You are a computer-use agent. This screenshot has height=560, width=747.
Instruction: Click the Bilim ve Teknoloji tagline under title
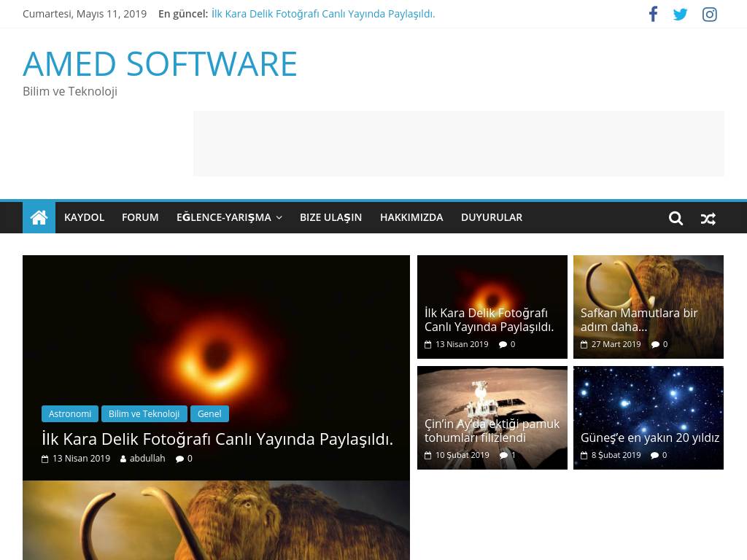(x=70, y=91)
